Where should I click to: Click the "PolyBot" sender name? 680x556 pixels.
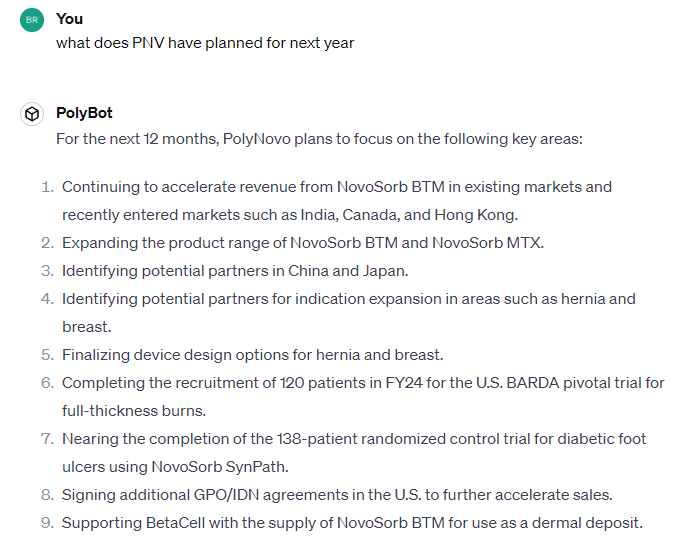pos(84,113)
